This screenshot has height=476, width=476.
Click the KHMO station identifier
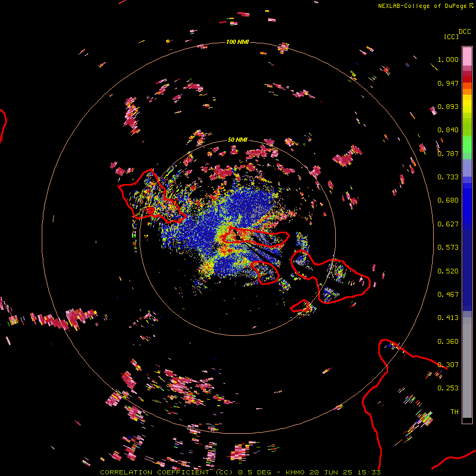[295, 472]
